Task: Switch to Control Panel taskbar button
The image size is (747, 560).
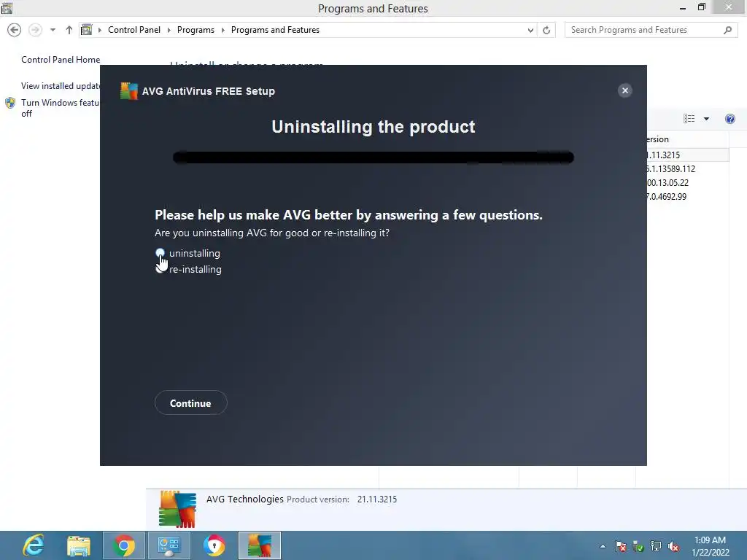Action: tap(169, 545)
